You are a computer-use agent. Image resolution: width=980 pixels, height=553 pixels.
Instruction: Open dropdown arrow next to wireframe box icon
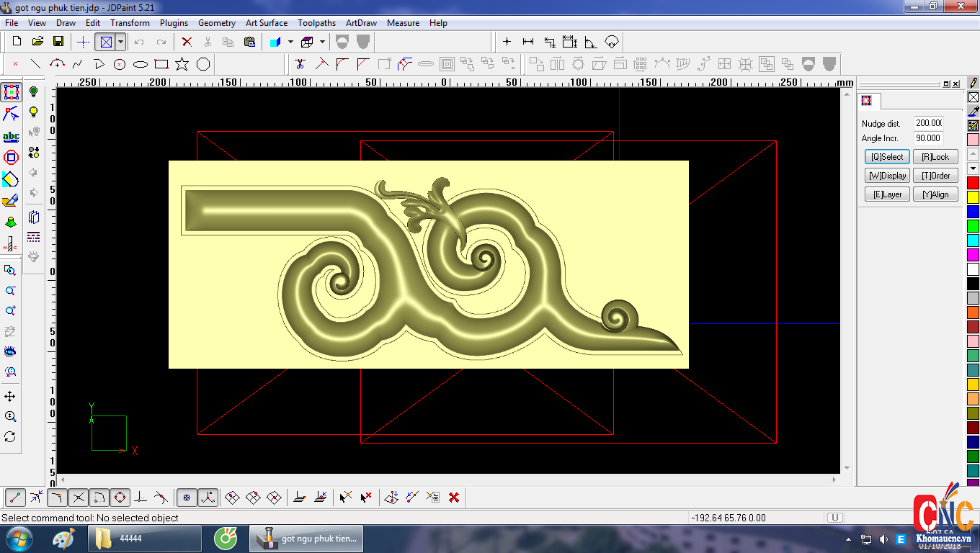[x=322, y=42]
